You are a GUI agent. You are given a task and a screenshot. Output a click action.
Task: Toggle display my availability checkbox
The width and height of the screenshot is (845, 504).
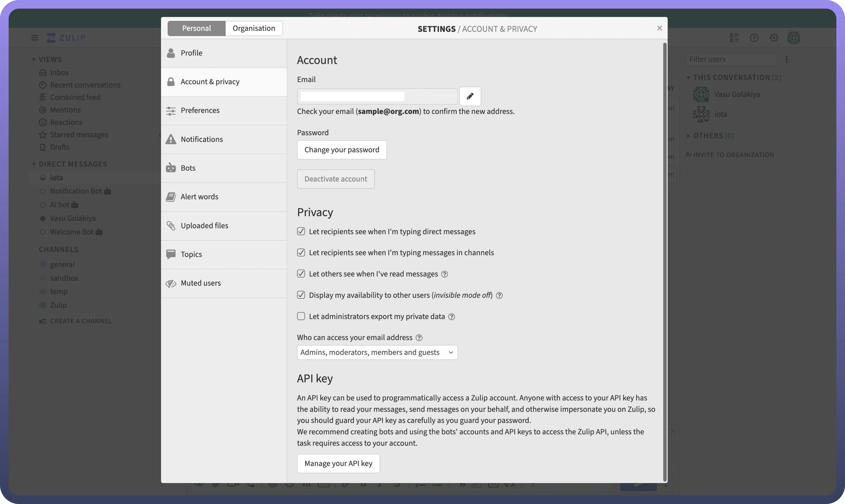coord(301,295)
